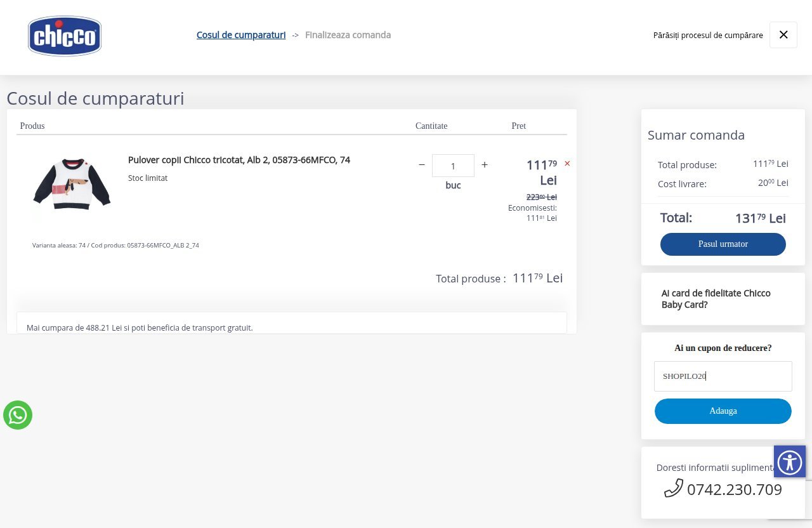
Task: Click the 'Cosul de cumparaturi' page heading
Action: 95,98
